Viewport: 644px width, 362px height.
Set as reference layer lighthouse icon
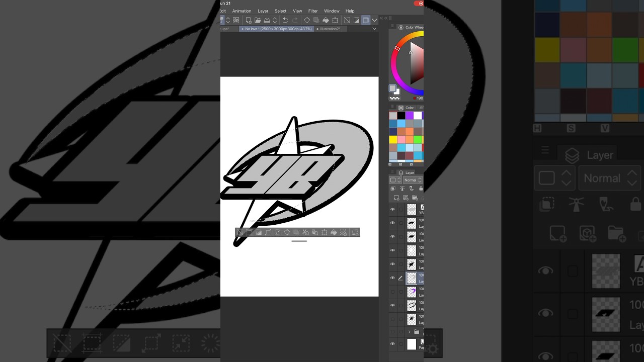coord(402,189)
